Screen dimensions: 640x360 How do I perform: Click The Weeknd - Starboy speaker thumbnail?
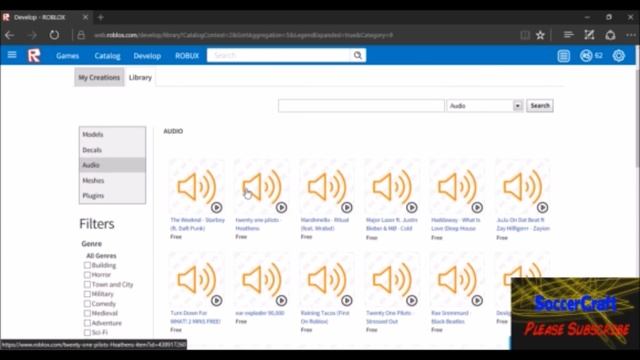pos(196,187)
